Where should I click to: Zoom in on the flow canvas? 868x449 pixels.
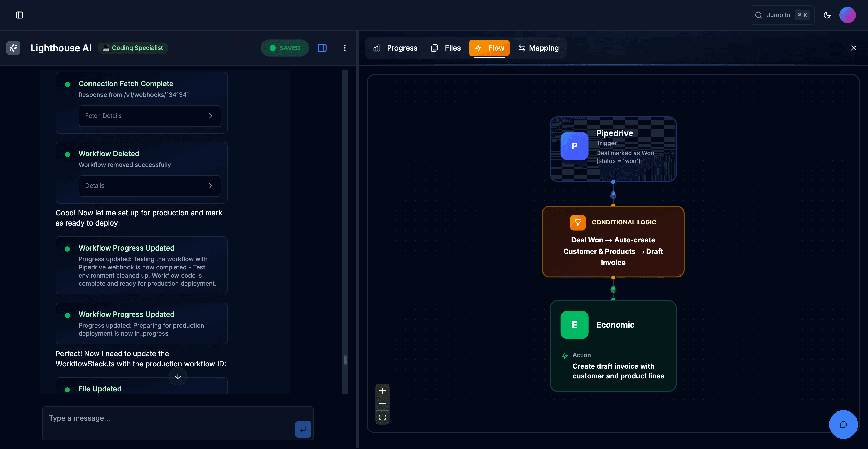(x=382, y=391)
